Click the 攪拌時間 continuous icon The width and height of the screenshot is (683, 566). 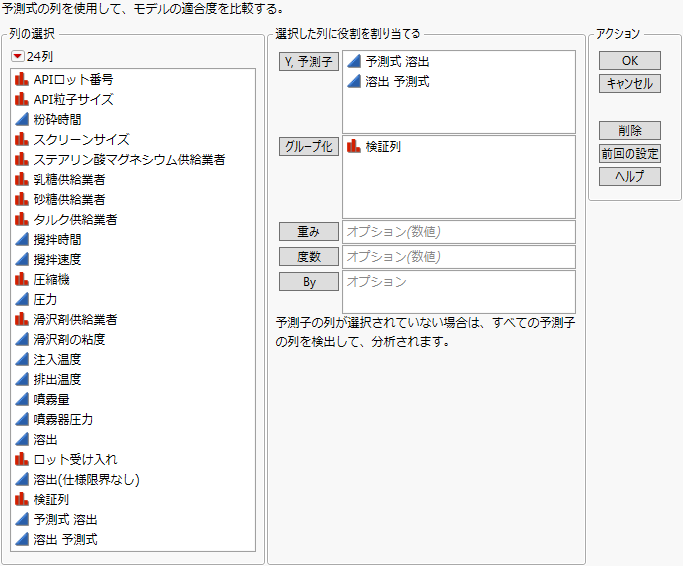tap(22, 240)
